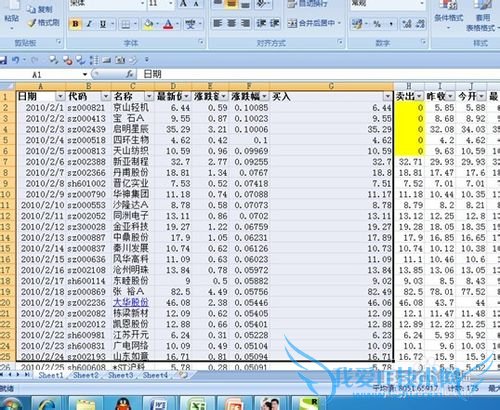Open number (数字) group dialog launcher
500x410 pixels.
pyautogui.click(x=423, y=42)
